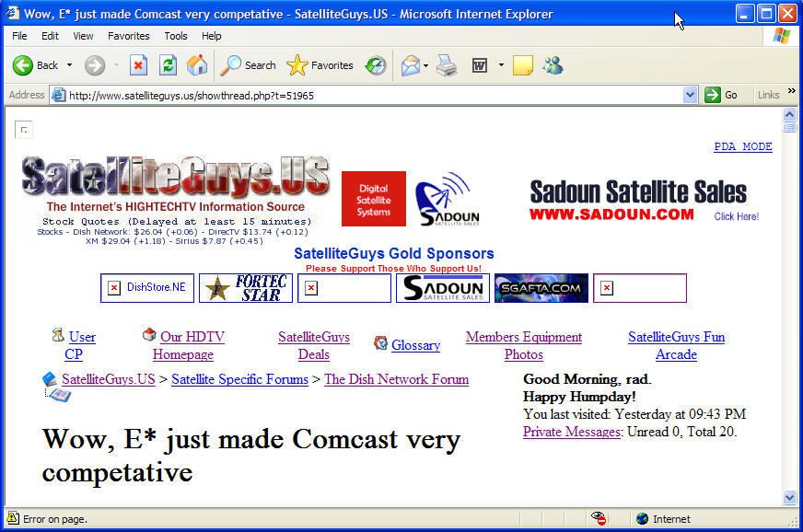The width and height of the screenshot is (803, 532).
Task: Click the Windows flag logo
Action: click(x=782, y=36)
